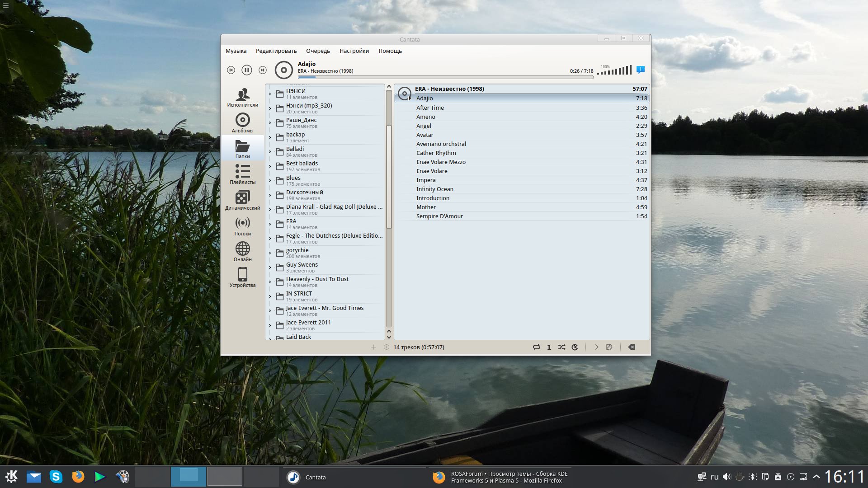Viewport: 868px width, 488px height.
Task: Show song info panel icon
Action: [x=640, y=70]
